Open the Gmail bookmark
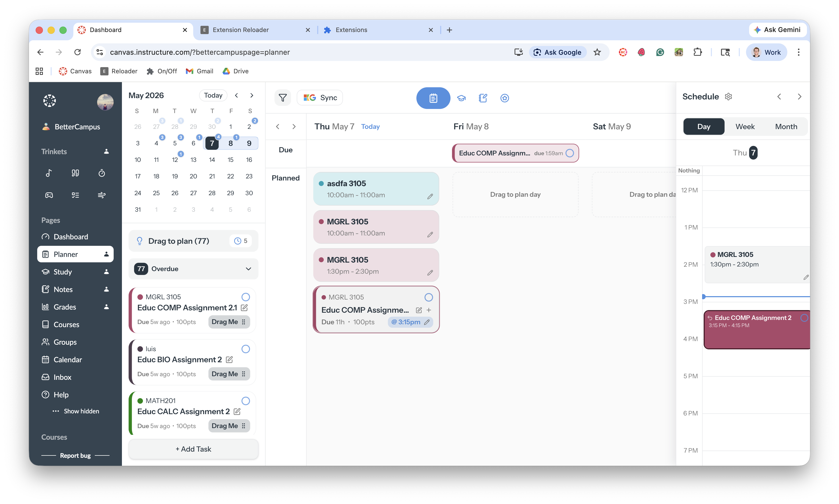This screenshot has width=839, height=504. 199,71
